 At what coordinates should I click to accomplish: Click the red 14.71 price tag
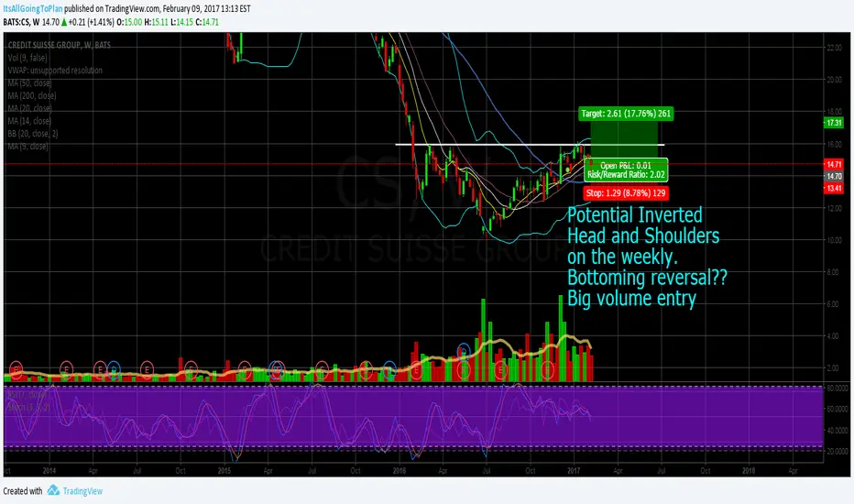click(x=834, y=164)
